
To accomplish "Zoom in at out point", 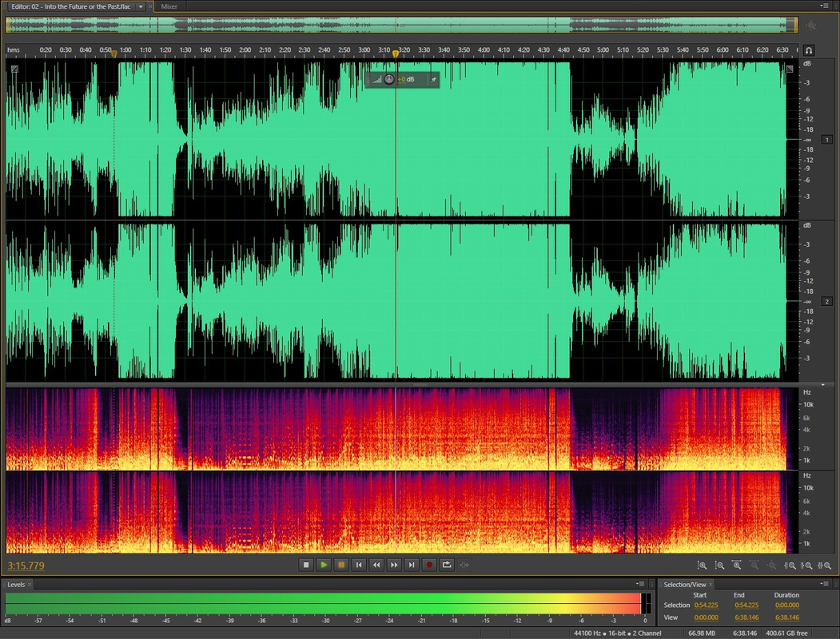I will [806, 566].
